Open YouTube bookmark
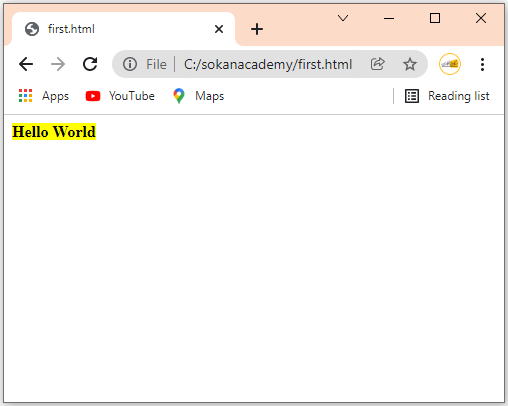508x406 pixels. [120, 96]
